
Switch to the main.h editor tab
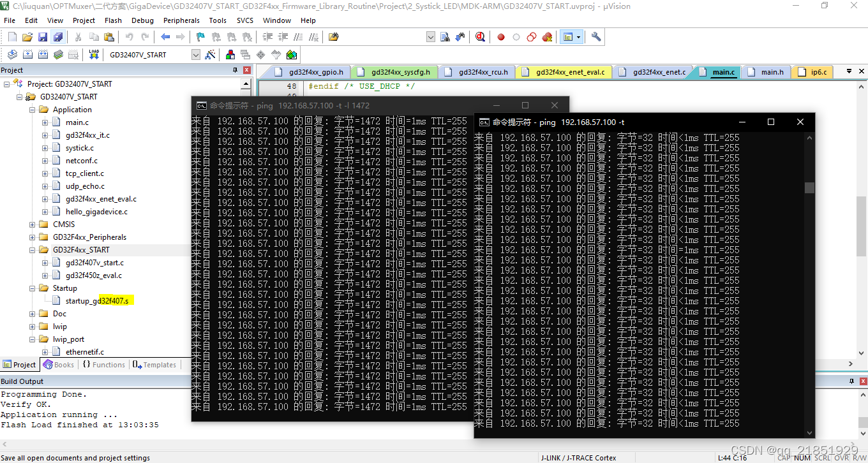[766, 72]
